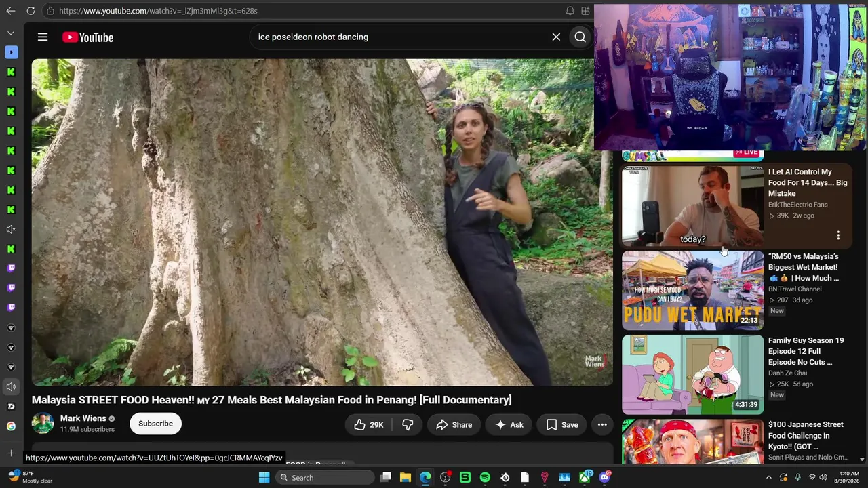Clear the YouTube search query
Viewport: 868px width, 488px height.
(x=556, y=37)
